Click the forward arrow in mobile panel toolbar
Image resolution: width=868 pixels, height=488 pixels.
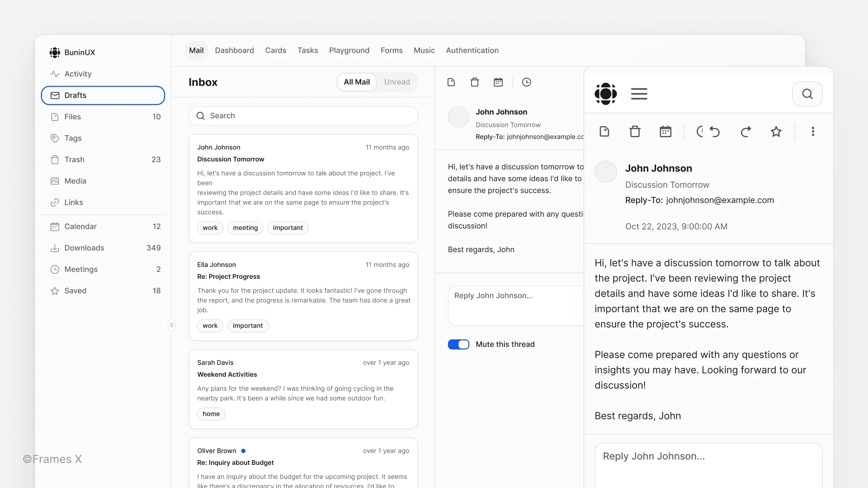(x=746, y=132)
